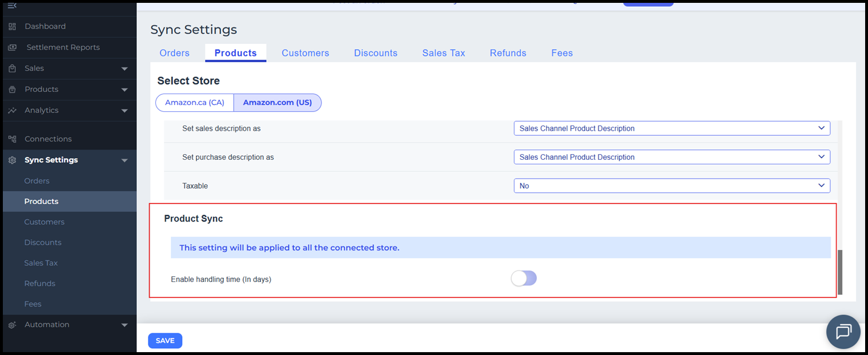Collapse the sidebar hamburger menu icon
This screenshot has width=868, height=355.
click(12, 6)
